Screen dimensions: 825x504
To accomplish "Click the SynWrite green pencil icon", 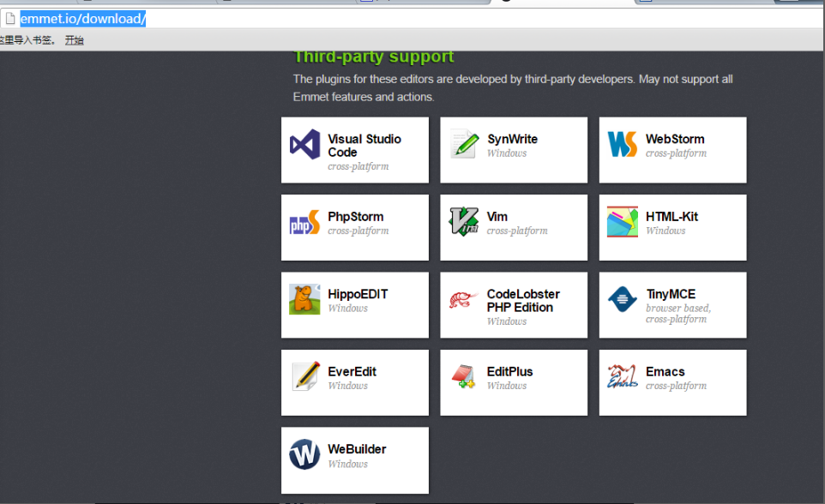I will pos(465,143).
